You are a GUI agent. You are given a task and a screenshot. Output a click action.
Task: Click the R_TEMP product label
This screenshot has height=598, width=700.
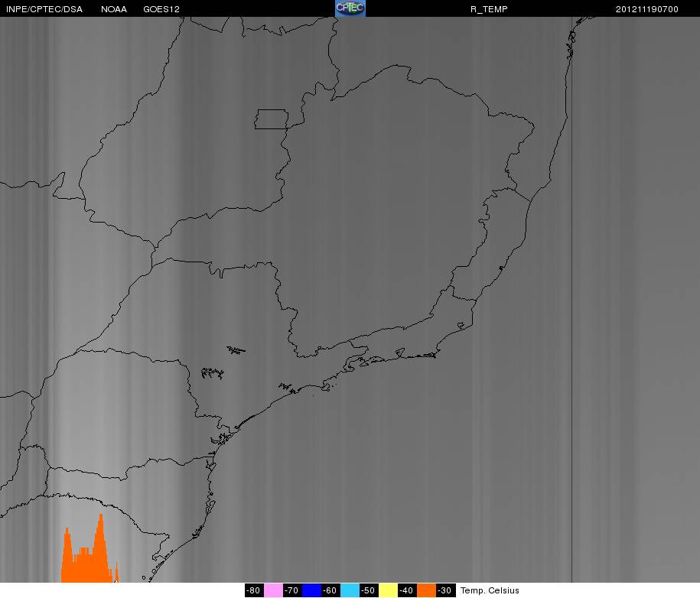pos(489,9)
